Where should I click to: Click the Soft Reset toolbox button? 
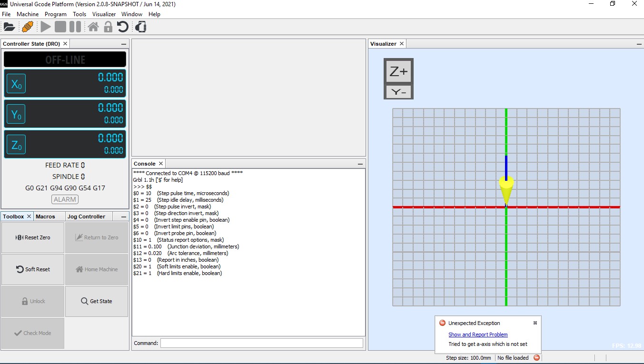click(33, 269)
